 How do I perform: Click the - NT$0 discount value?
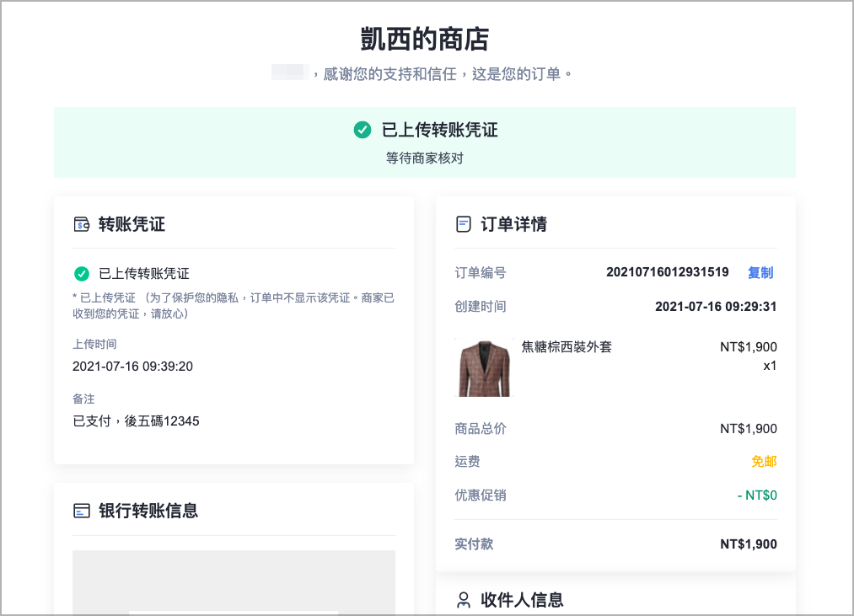click(757, 495)
